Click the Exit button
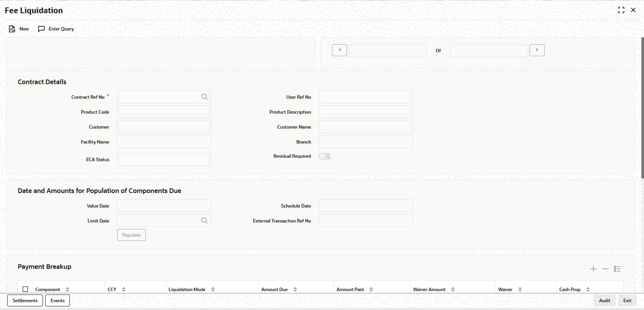This screenshot has width=644, height=310. tap(627, 301)
